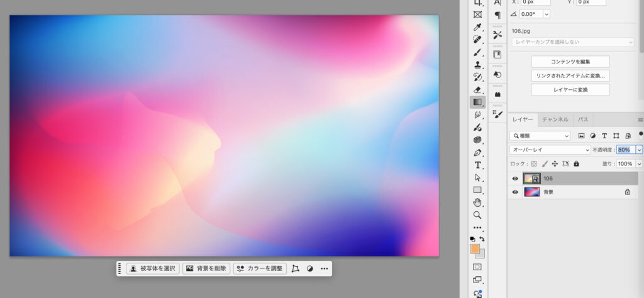Switch to the チャンネル tab
Screen dimensions: 644x298
(555, 119)
